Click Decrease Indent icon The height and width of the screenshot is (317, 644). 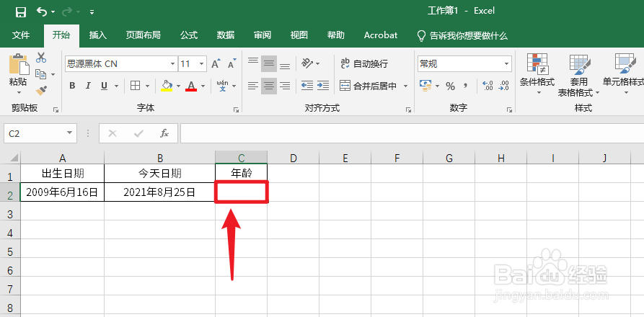pyautogui.click(x=306, y=86)
